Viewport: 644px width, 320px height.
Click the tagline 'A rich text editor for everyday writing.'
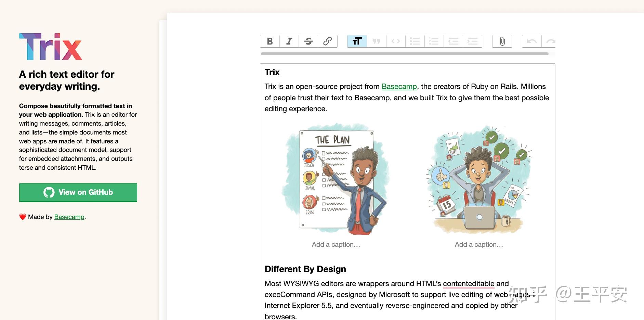(67, 80)
